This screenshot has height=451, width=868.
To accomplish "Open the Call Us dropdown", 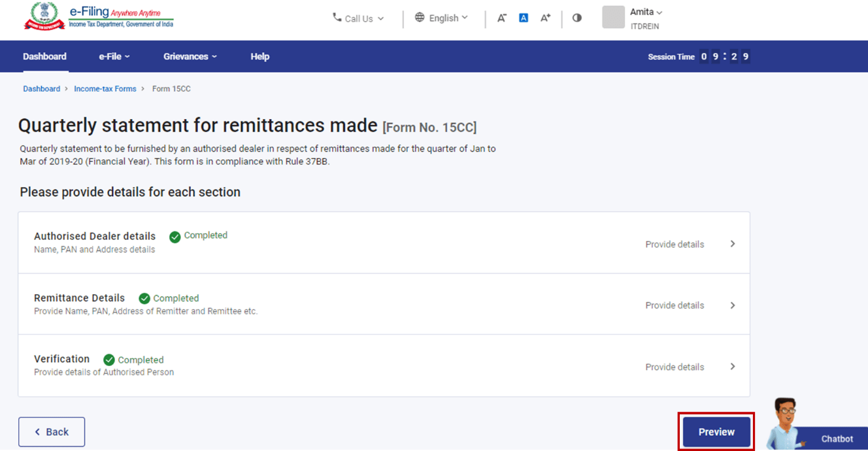I will coord(358,18).
